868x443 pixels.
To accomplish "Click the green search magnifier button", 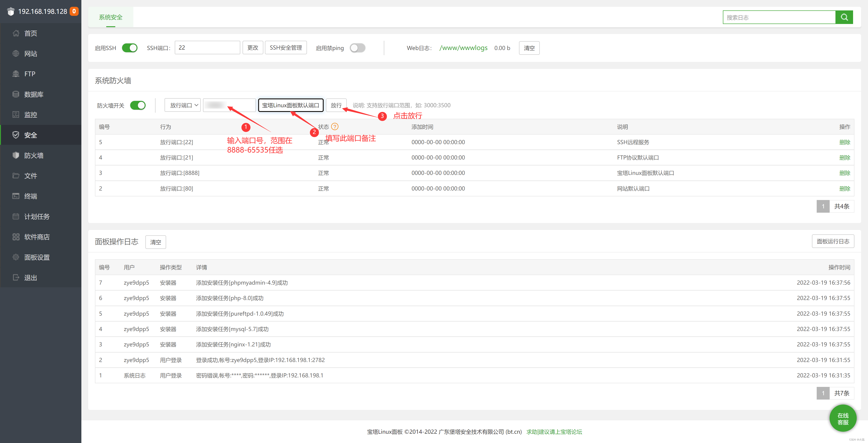I will tap(844, 17).
